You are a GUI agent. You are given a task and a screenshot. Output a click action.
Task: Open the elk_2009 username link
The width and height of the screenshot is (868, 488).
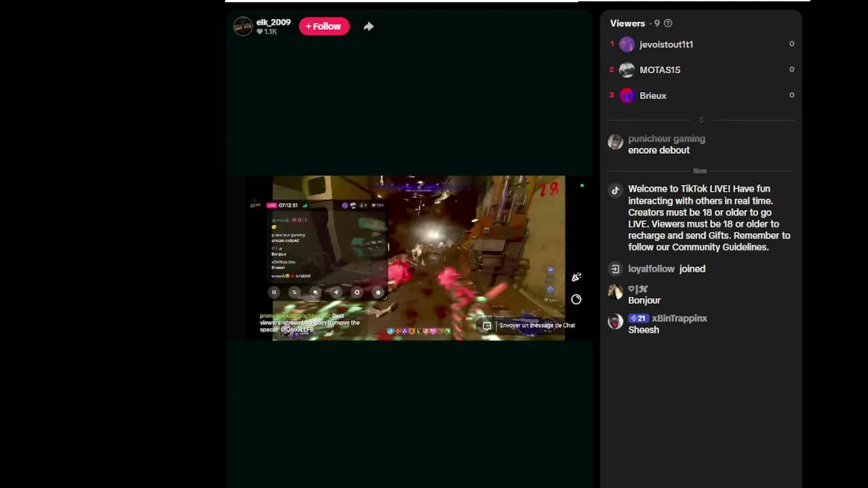(x=273, y=22)
